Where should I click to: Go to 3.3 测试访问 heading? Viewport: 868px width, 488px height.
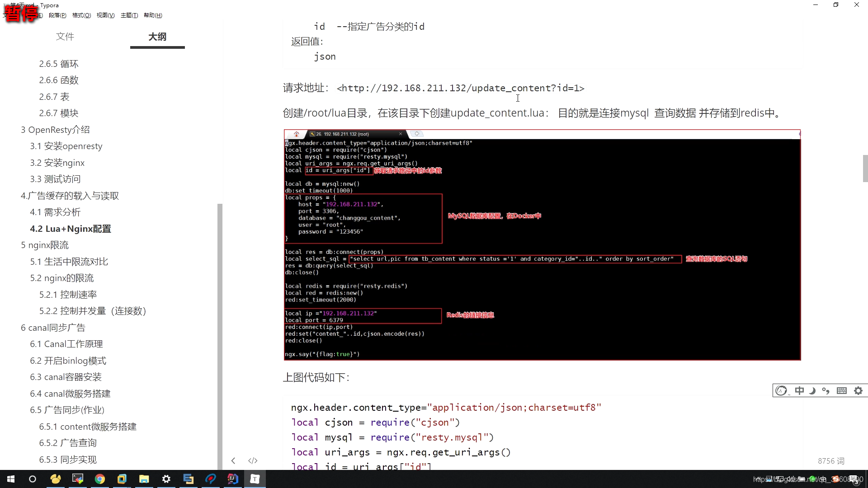point(55,179)
